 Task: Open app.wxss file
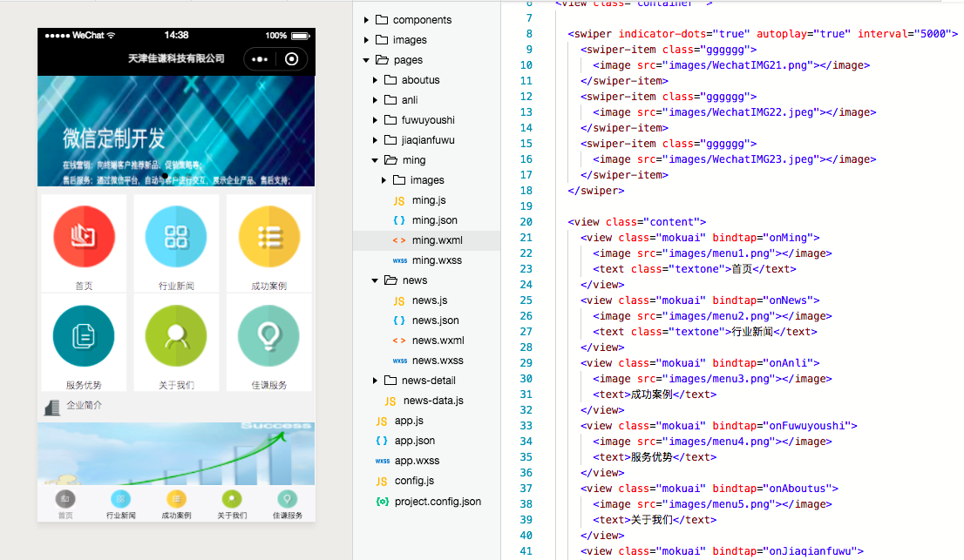click(417, 461)
